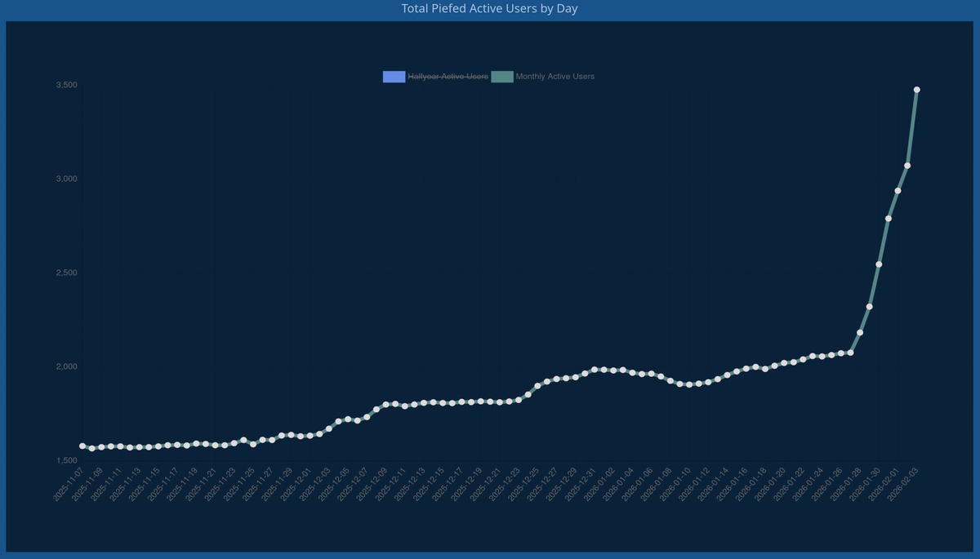Click the 2,000 y-axis label

point(66,366)
